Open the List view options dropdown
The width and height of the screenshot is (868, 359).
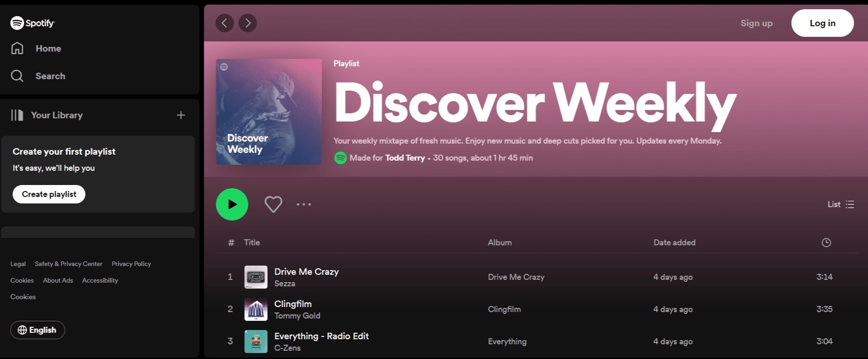click(x=840, y=204)
